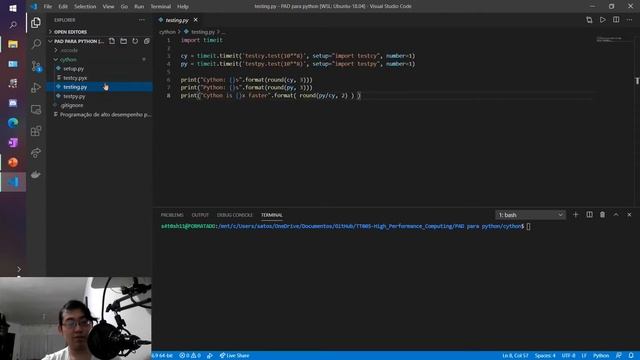Viewport: 640px width, 360px height.
Task: Select the TERMINAL panel tab
Action: click(272, 215)
